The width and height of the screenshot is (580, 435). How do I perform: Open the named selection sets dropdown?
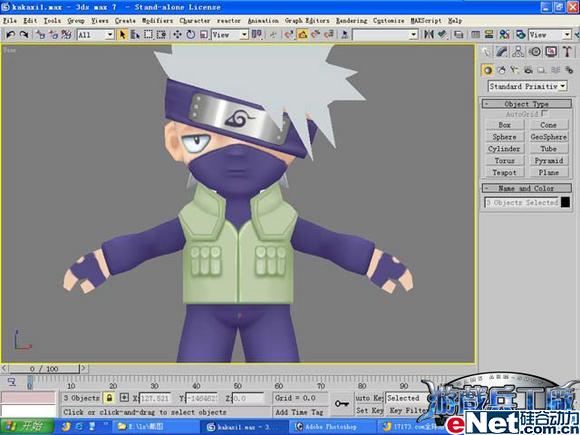tap(385, 35)
